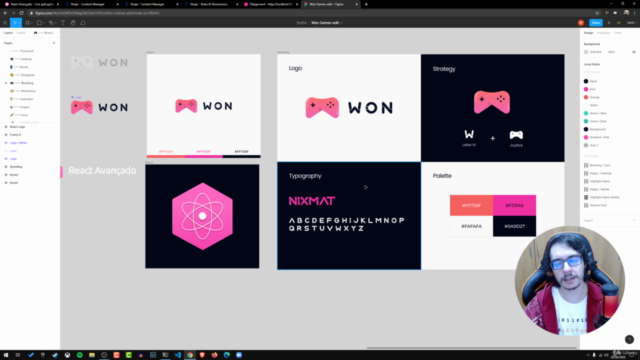The image size is (640, 360).
Task: Switch to the Prototype tab
Action: pyautogui.click(x=603, y=33)
